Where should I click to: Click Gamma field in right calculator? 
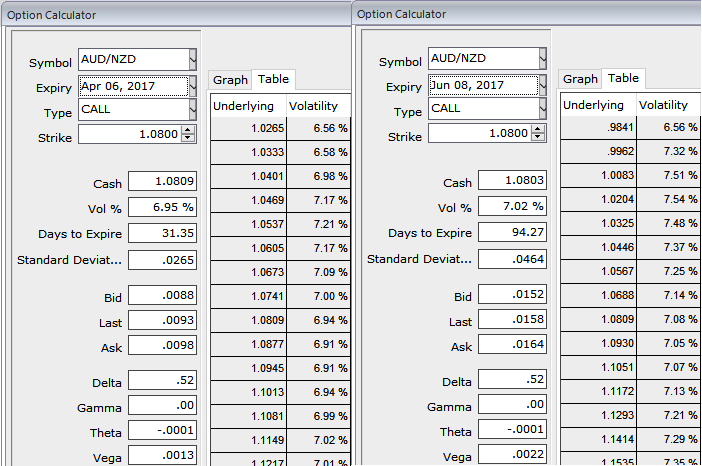pos(513,405)
